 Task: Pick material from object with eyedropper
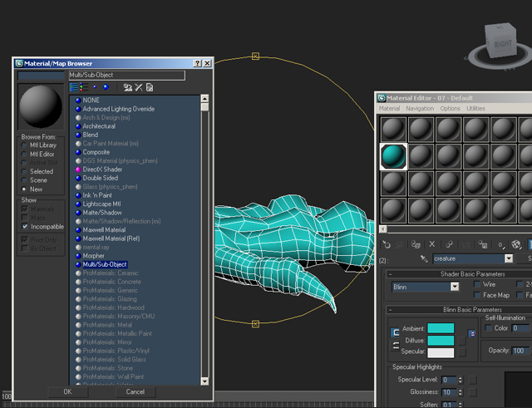[x=424, y=258]
